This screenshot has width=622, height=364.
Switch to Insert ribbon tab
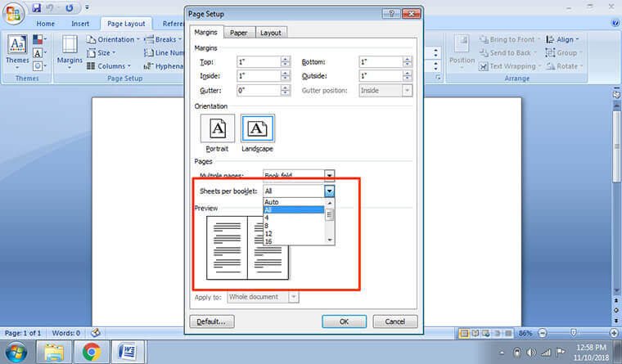(x=80, y=24)
